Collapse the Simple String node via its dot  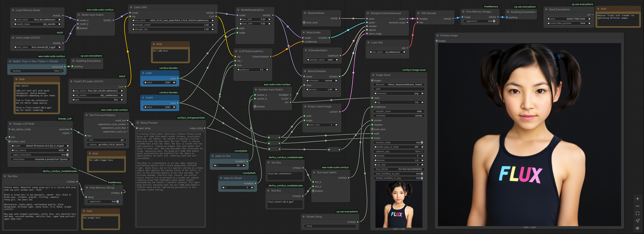tap(303, 217)
